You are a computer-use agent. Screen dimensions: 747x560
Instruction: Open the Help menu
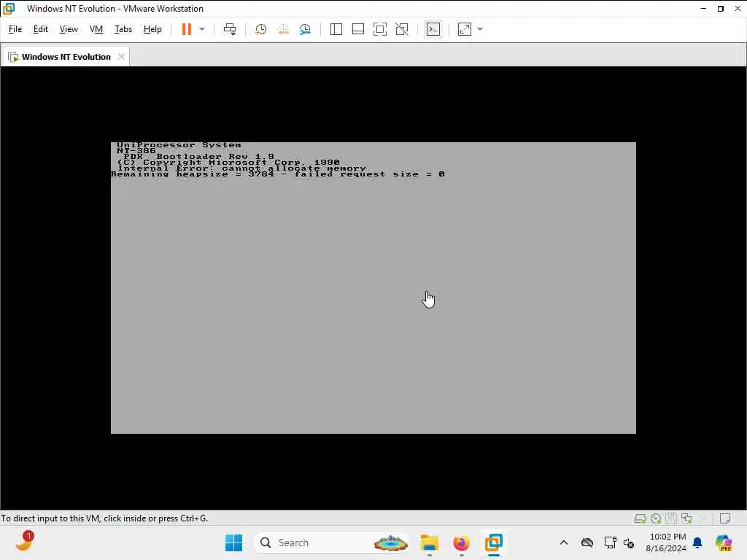coord(152,29)
